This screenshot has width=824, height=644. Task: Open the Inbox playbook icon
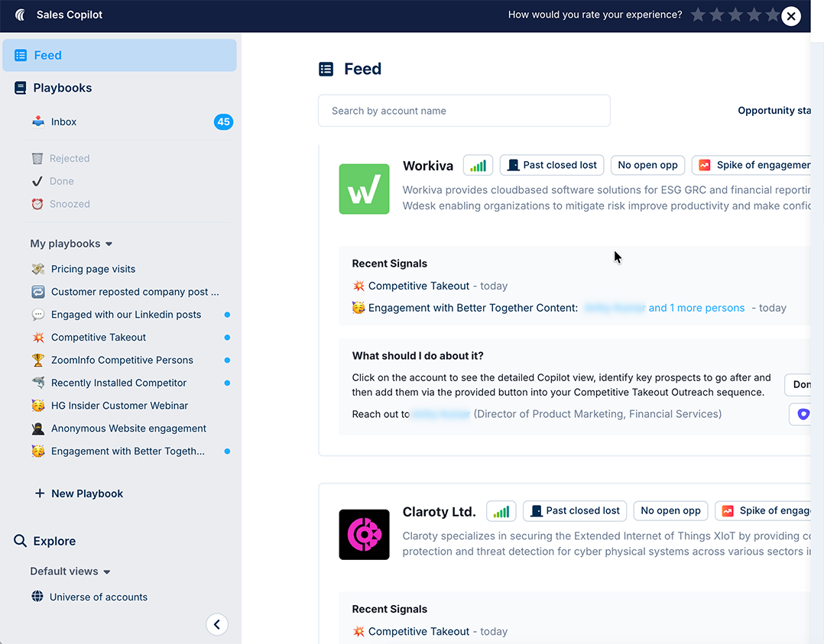38,122
